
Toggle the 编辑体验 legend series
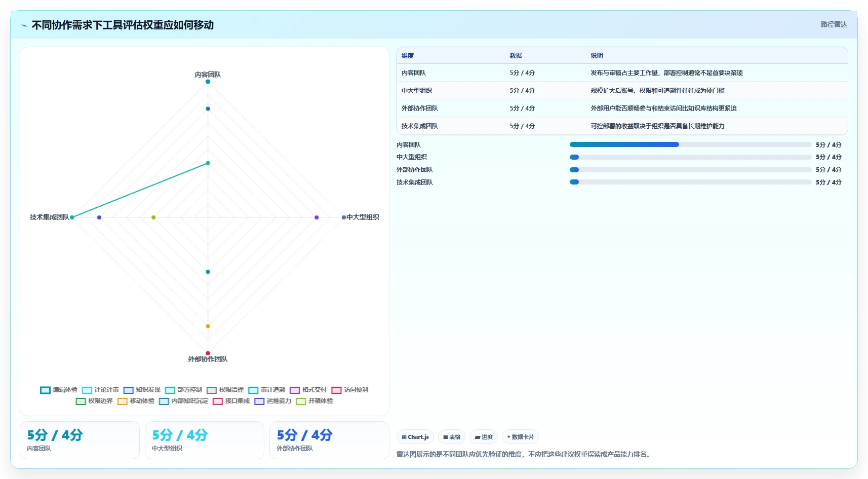(x=59, y=390)
